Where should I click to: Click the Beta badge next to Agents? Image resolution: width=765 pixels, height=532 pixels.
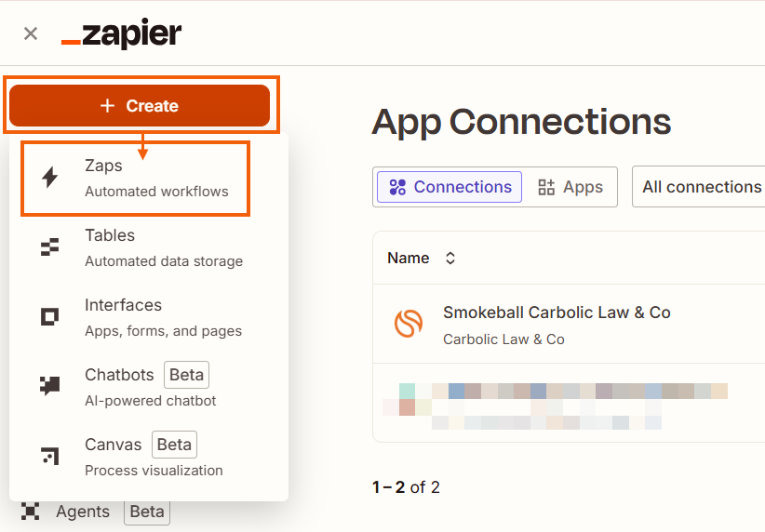[x=147, y=512]
